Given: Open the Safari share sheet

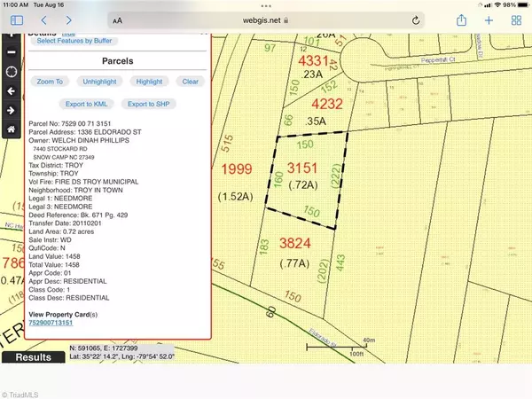Looking at the screenshot, I should (459, 19).
